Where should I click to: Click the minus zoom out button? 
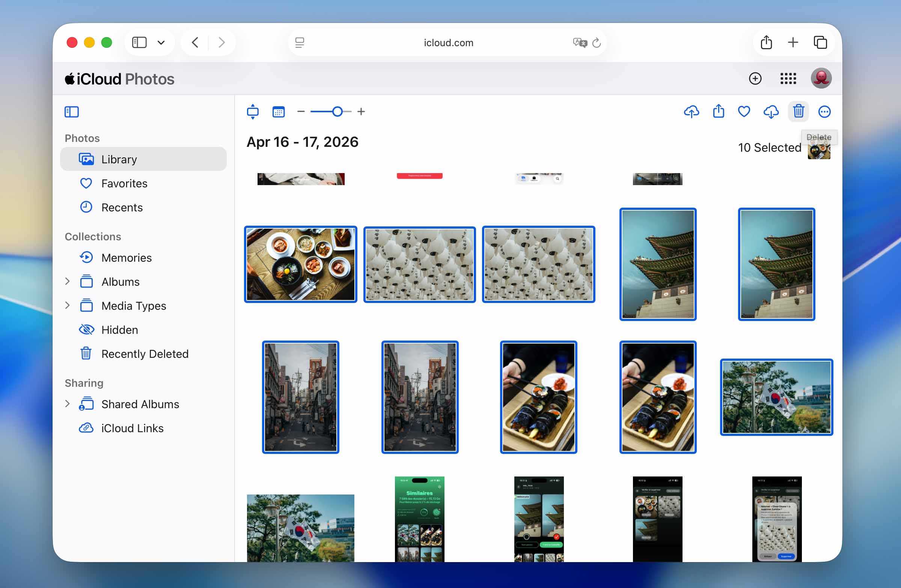pos(301,111)
